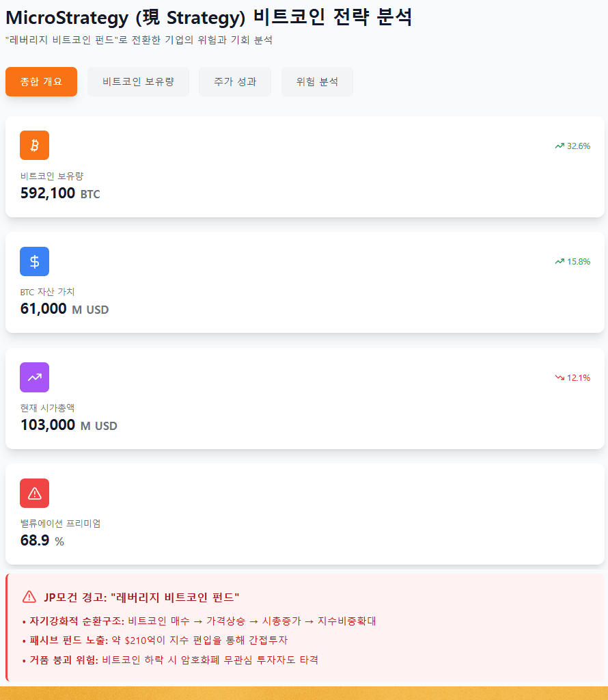This screenshot has width=608, height=700.
Task: Click the green 32.6% upward trend icon
Action: coord(559,146)
